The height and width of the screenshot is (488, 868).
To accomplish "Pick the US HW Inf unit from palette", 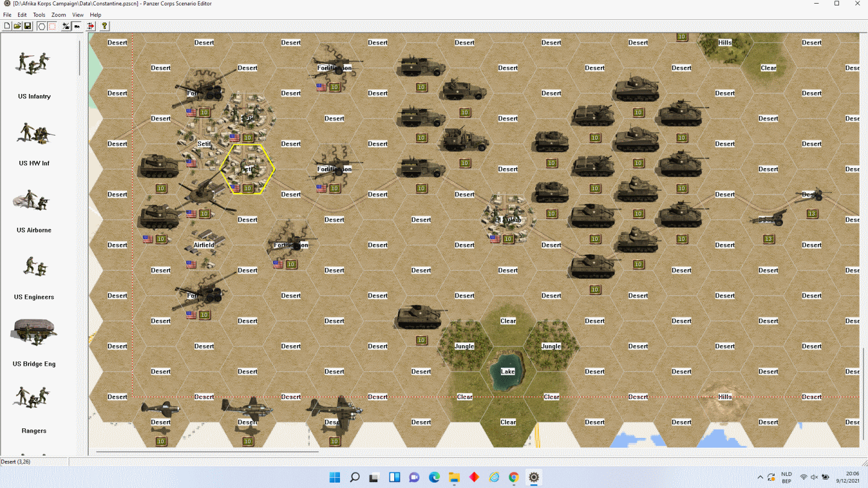I will pyautogui.click(x=34, y=142).
